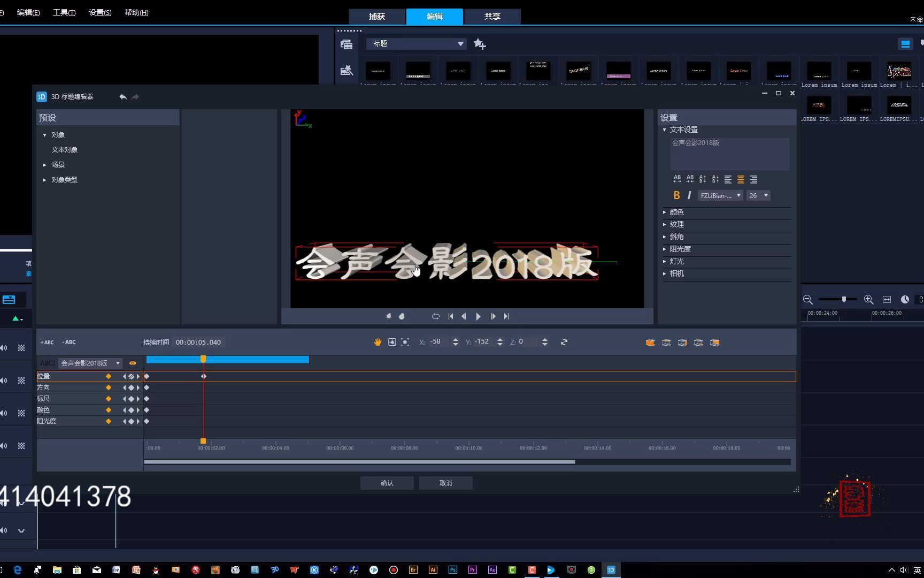Click +ABC to add text object
Screen dimensions: 924x578
pos(47,342)
